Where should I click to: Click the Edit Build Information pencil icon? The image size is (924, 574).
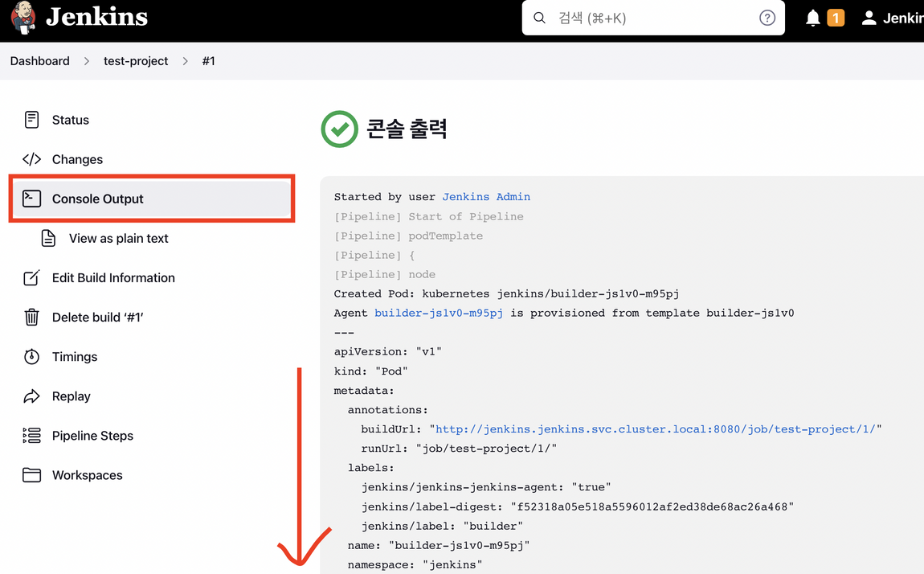click(x=32, y=277)
